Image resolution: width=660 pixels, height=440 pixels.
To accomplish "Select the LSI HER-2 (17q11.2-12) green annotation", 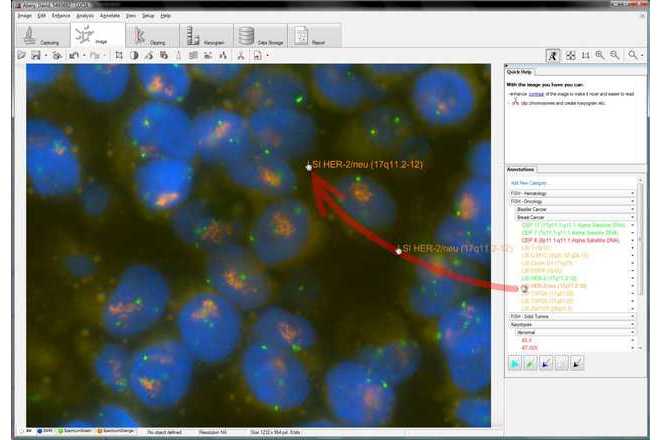I will pos(549,278).
